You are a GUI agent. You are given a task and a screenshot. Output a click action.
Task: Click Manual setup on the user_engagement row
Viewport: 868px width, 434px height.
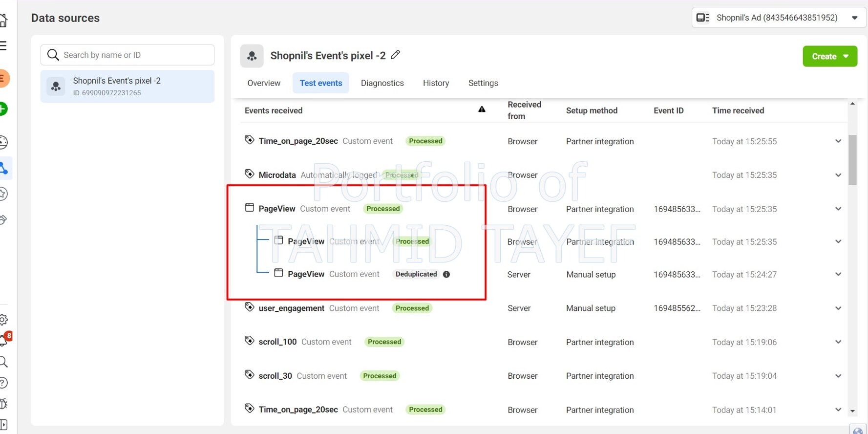point(591,308)
